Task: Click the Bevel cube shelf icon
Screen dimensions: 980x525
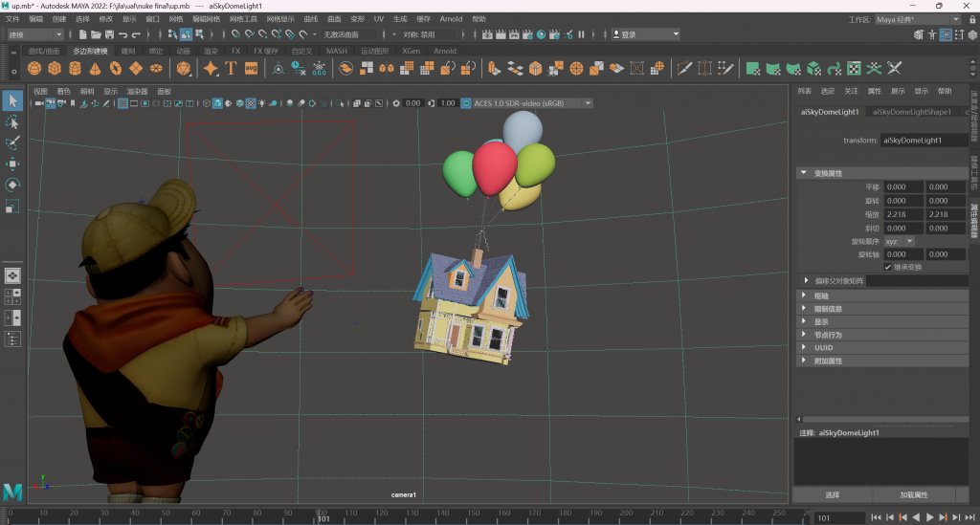Action: coord(536,68)
